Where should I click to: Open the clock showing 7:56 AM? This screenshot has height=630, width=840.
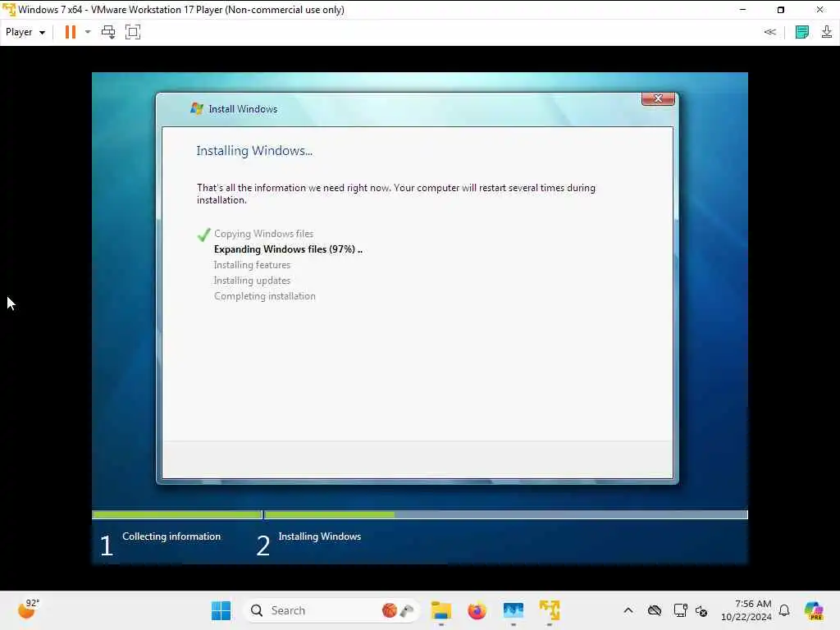tap(746, 610)
